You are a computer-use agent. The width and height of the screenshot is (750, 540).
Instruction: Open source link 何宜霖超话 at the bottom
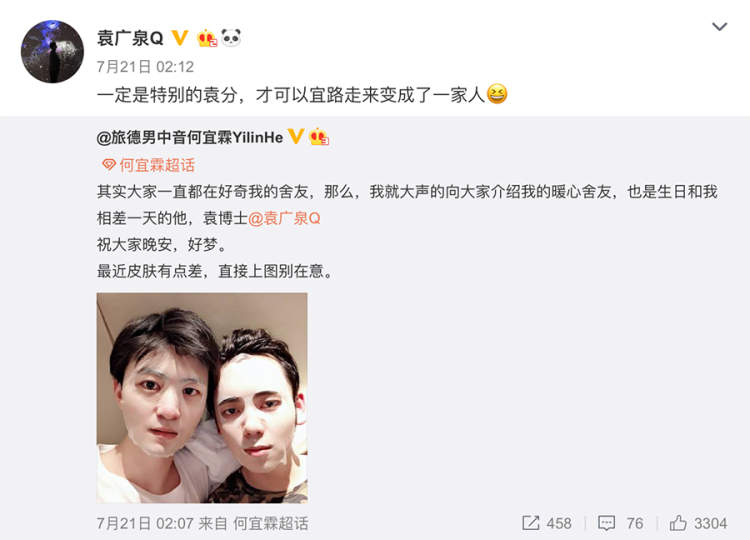pyautogui.click(x=271, y=523)
